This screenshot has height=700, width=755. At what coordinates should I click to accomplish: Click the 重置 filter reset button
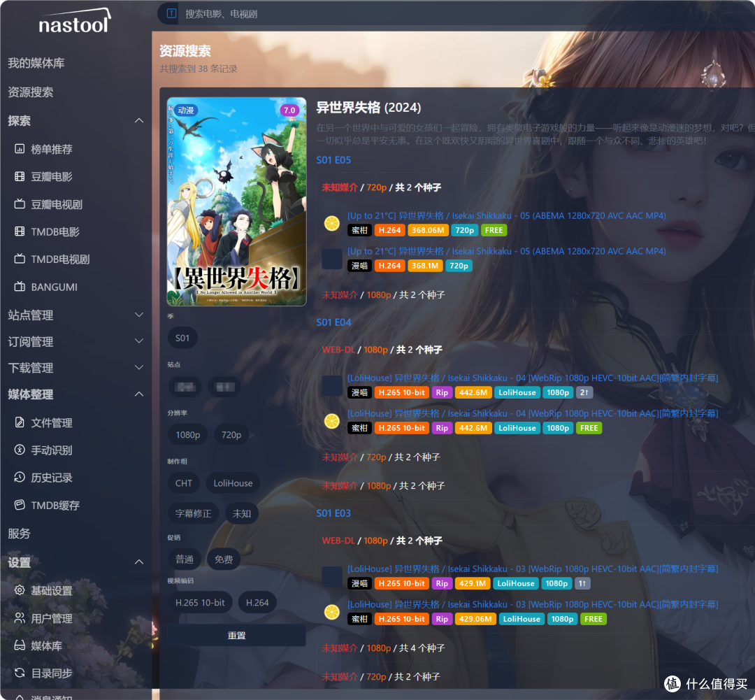click(x=236, y=636)
